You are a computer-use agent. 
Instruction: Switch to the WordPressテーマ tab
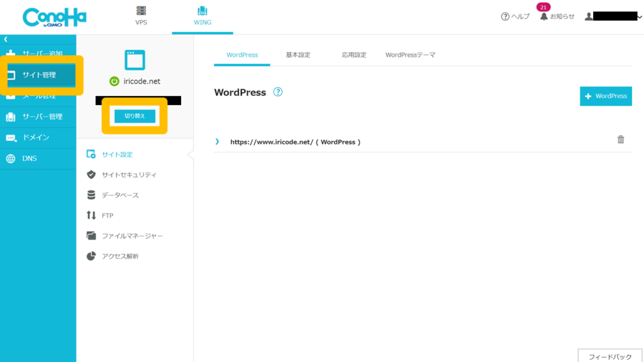point(410,55)
